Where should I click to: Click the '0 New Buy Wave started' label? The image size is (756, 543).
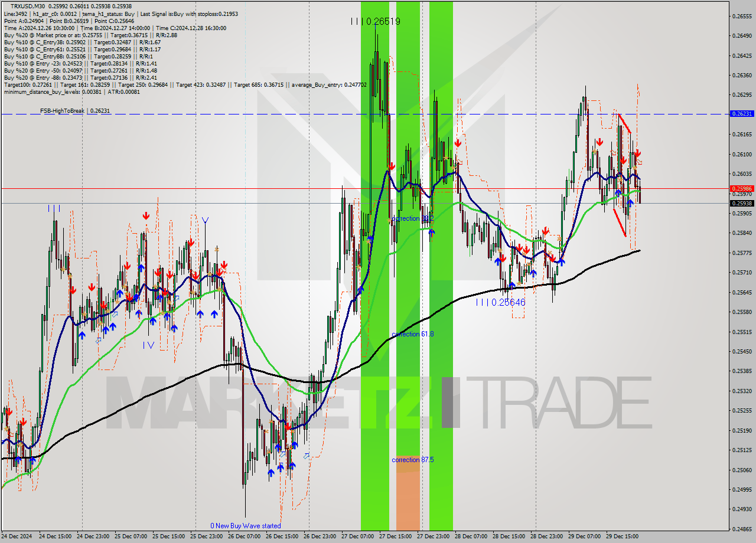coord(246,526)
